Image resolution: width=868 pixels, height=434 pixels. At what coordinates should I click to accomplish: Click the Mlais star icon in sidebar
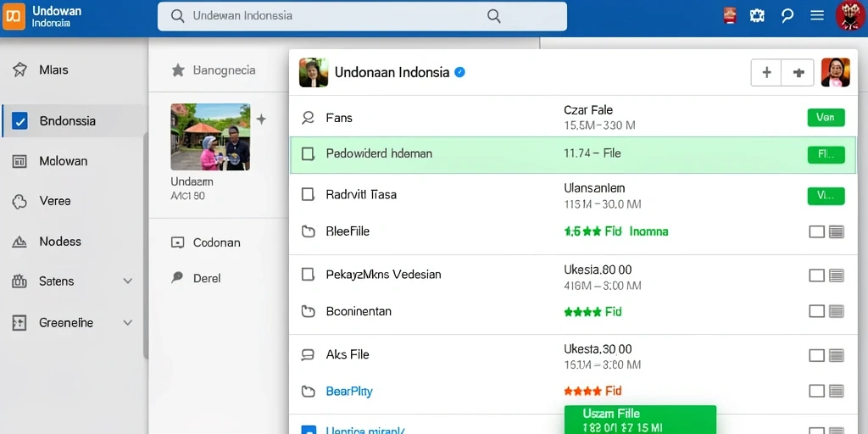pyautogui.click(x=19, y=70)
